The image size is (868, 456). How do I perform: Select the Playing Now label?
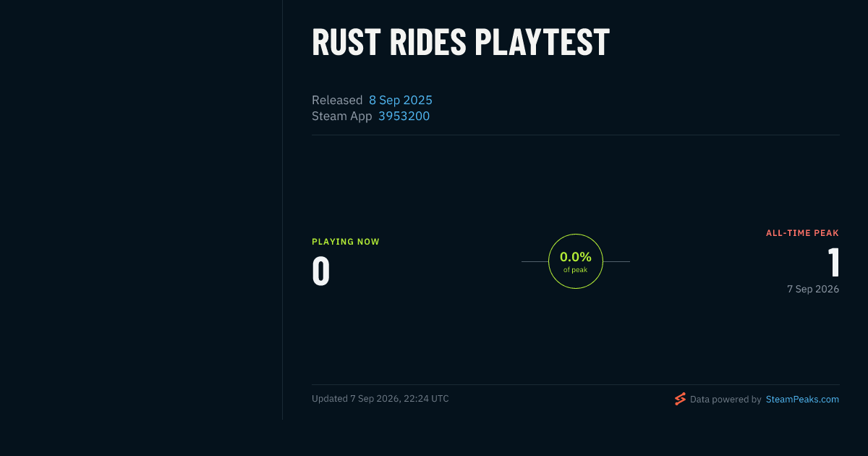click(x=346, y=242)
